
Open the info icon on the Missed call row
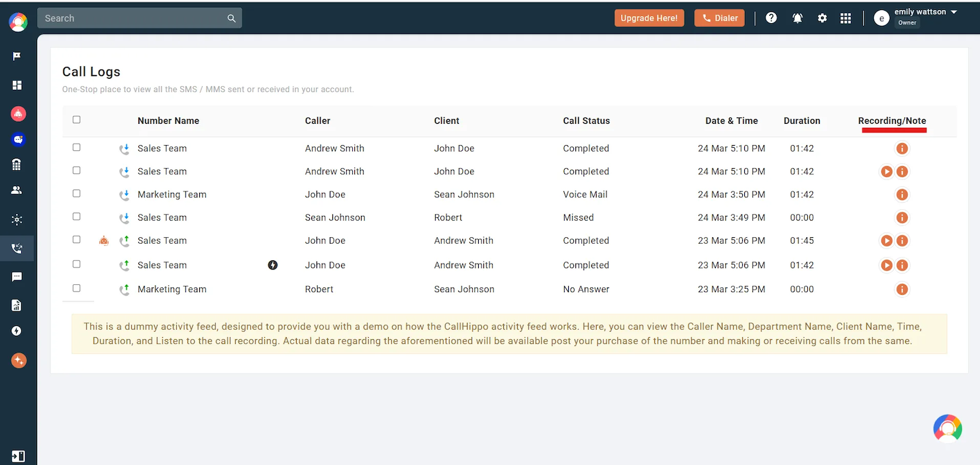pyautogui.click(x=902, y=217)
